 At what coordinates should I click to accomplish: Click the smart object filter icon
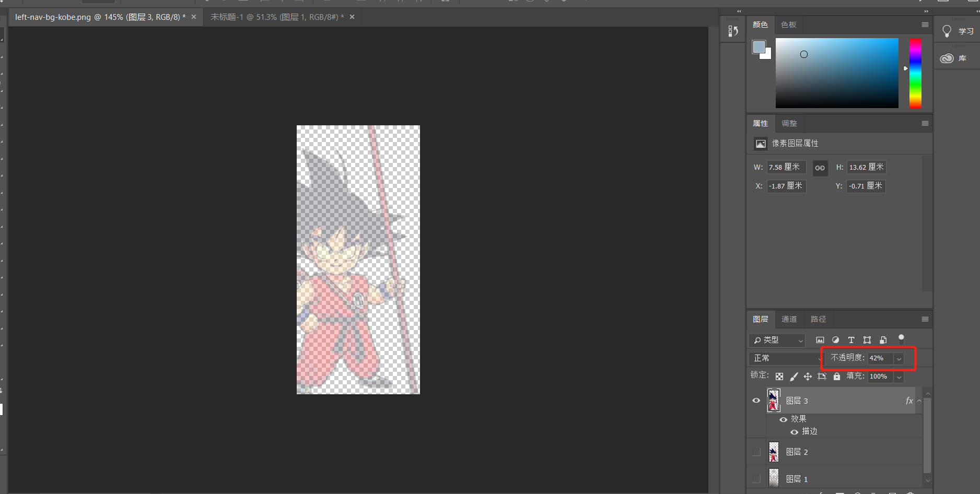(883, 340)
